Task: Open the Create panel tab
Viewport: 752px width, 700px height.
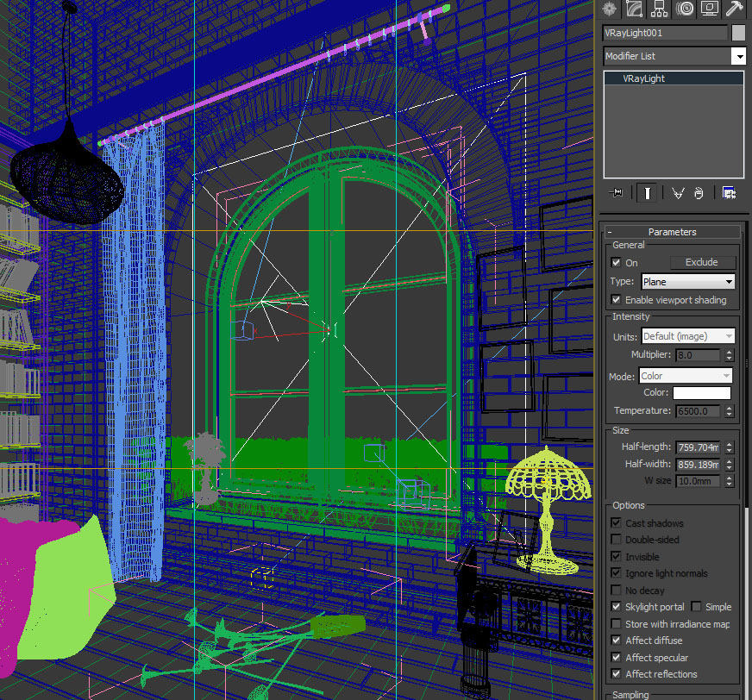Action: coord(610,9)
